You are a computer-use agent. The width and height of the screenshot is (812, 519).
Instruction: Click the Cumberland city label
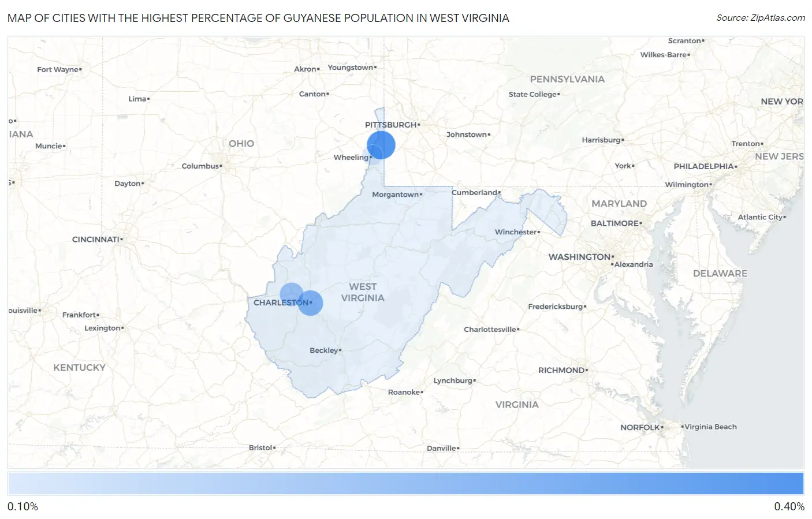click(475, 193)
